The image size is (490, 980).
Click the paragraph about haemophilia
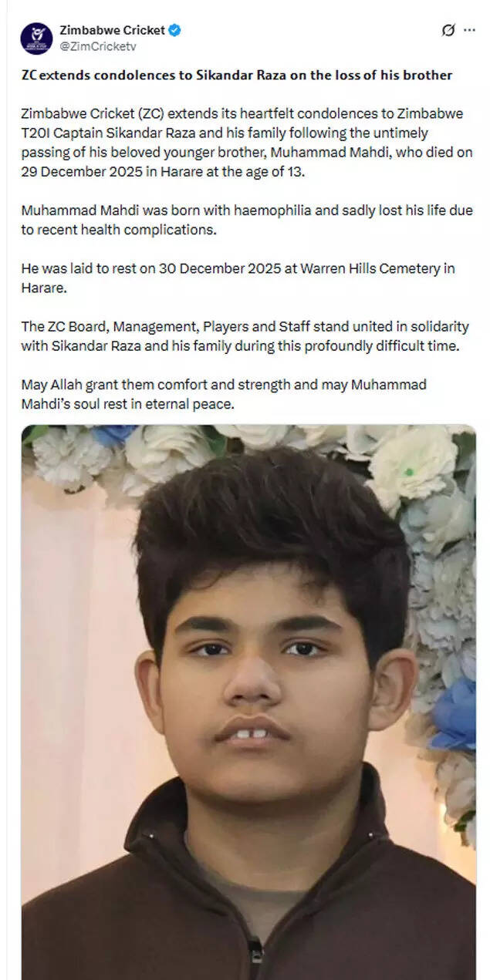click(247, 220)
